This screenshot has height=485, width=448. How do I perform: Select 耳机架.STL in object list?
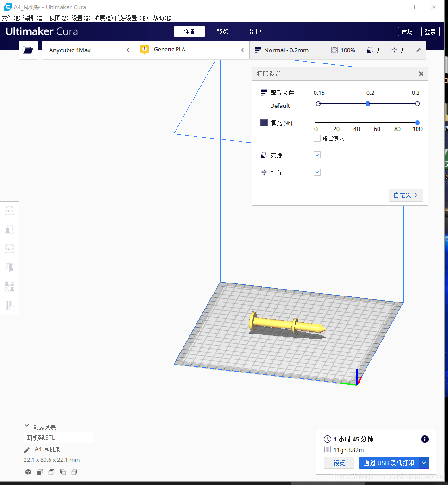pyautogui.click(x=58, y=437)
